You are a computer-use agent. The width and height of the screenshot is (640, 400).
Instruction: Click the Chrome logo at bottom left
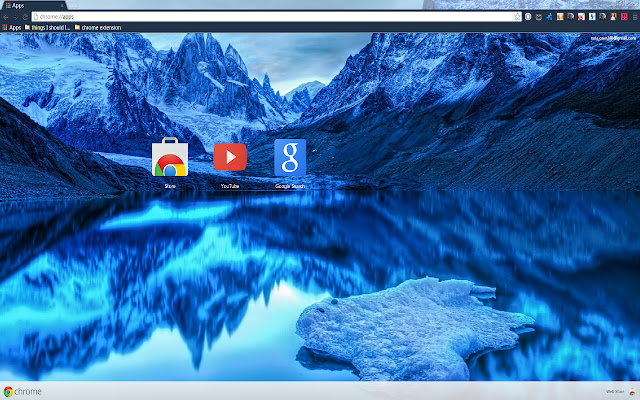pyautogui.click(x=22, y=391)
